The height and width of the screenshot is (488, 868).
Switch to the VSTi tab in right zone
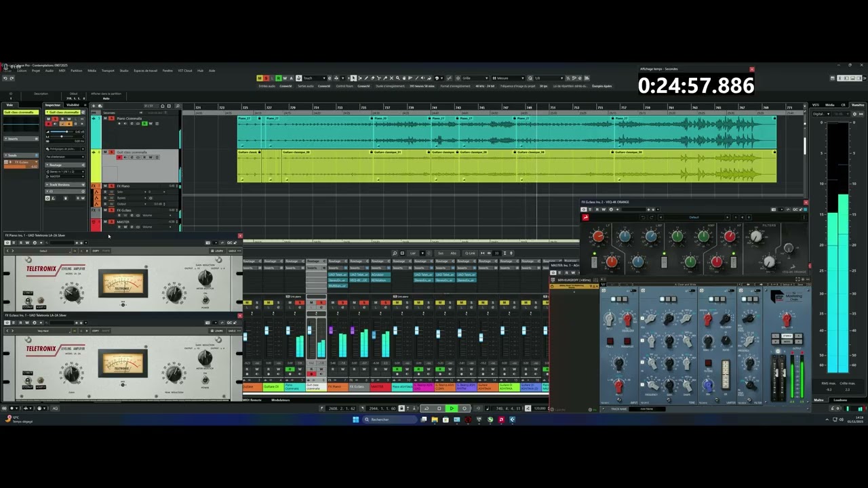816,105
